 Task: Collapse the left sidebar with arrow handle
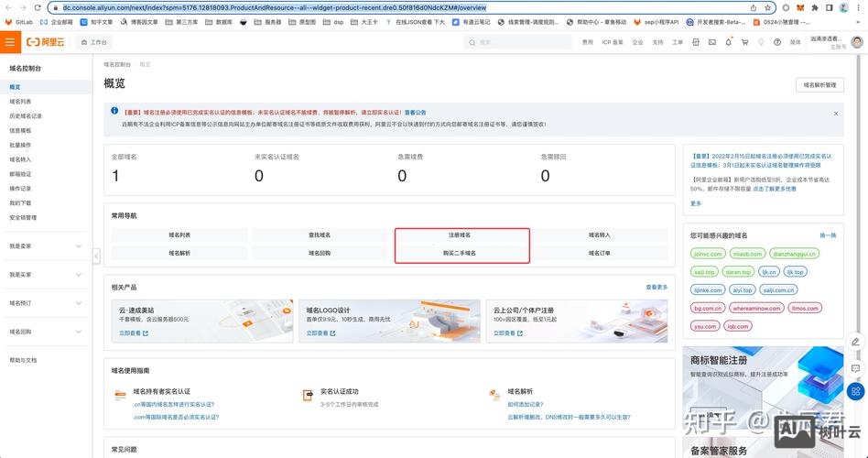96,256
